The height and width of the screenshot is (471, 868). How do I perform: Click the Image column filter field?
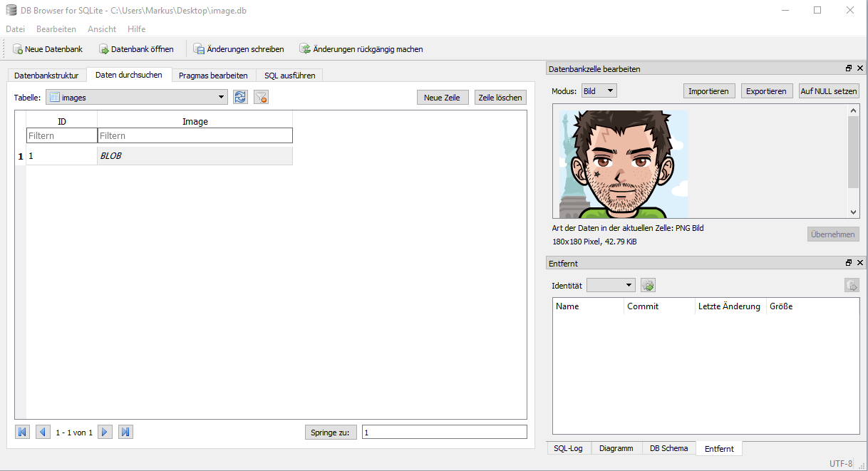point(195,135)
